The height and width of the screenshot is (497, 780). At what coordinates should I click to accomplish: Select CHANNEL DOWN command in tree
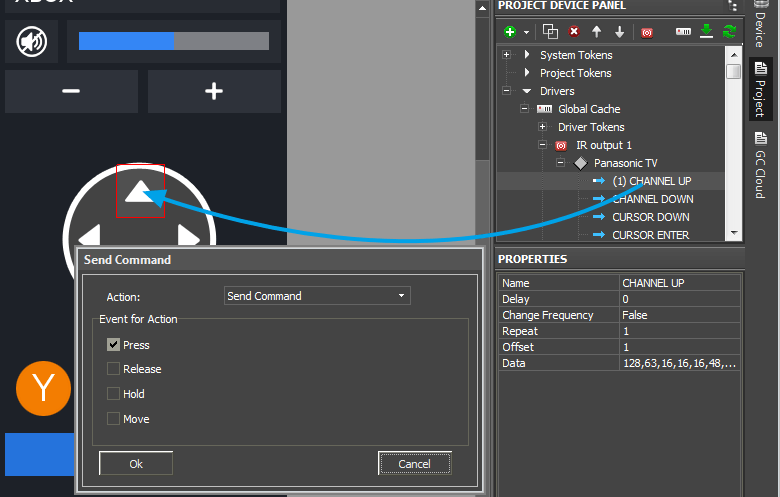652,199
